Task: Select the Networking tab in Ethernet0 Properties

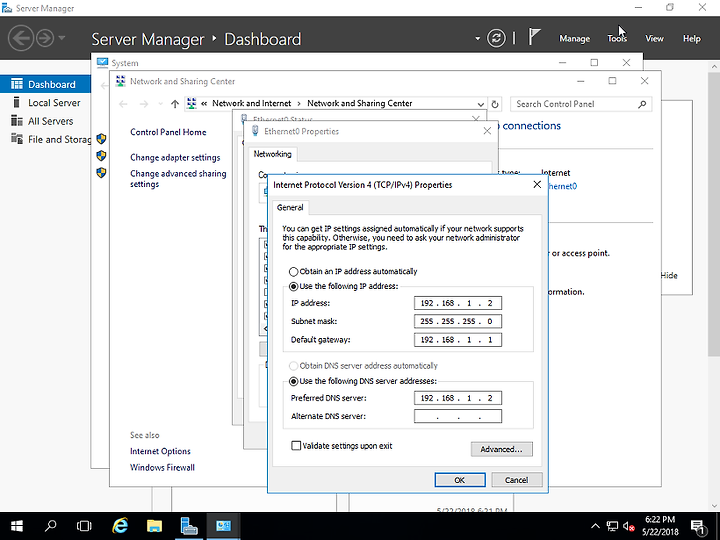Action: coord(272,154)
